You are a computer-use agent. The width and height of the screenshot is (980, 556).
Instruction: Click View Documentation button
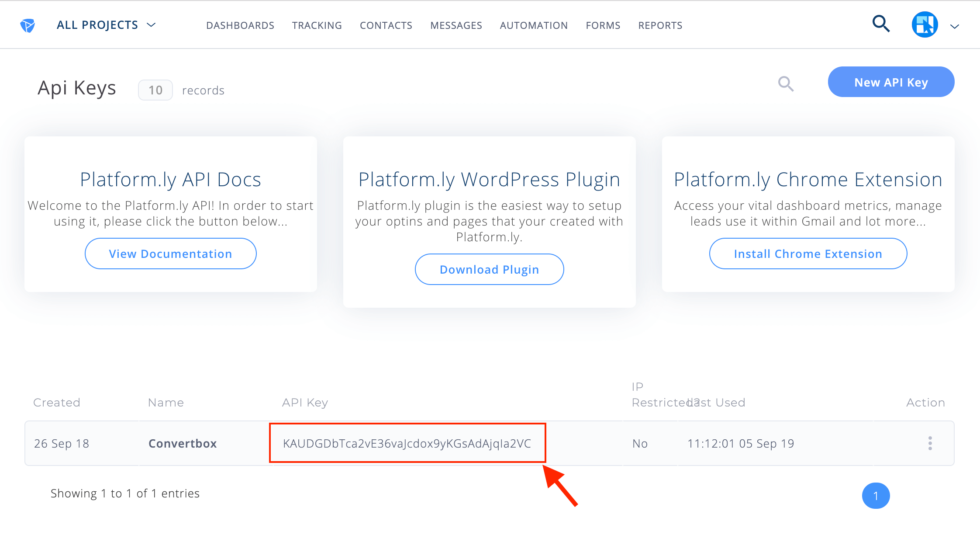[x=170, y=254]
